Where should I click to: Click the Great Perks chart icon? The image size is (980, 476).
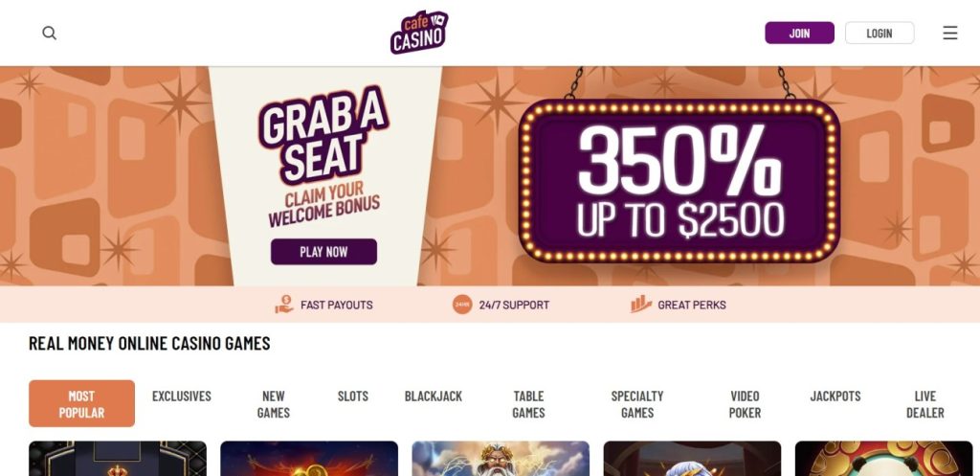(641, 305)
